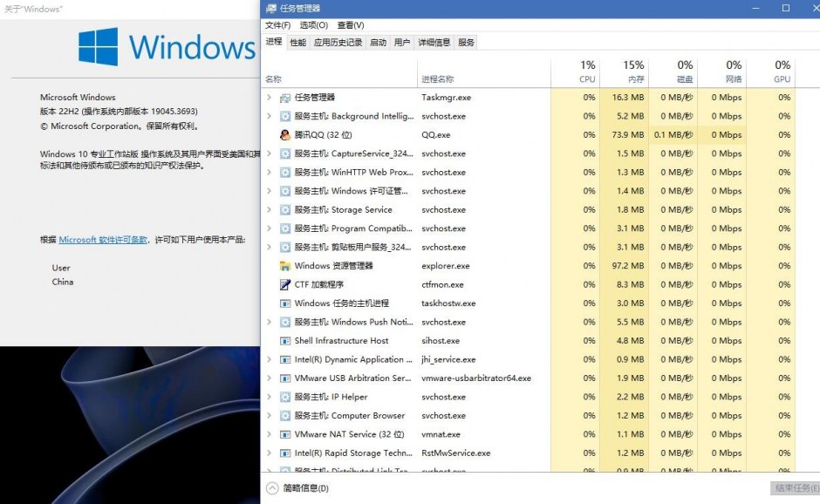Expand the CaptureService_324 service host row
This screenshot has height=504, width=820.
[x=269, y=153]
